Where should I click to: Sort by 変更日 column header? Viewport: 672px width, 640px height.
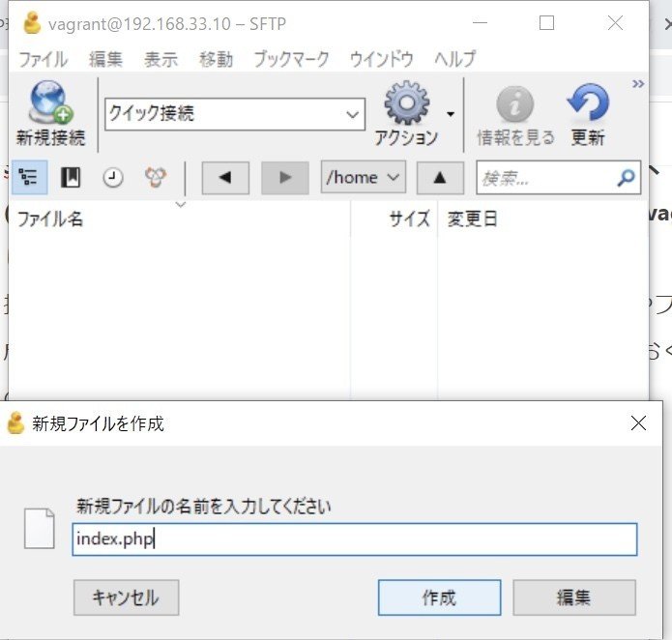coord(542,218)
